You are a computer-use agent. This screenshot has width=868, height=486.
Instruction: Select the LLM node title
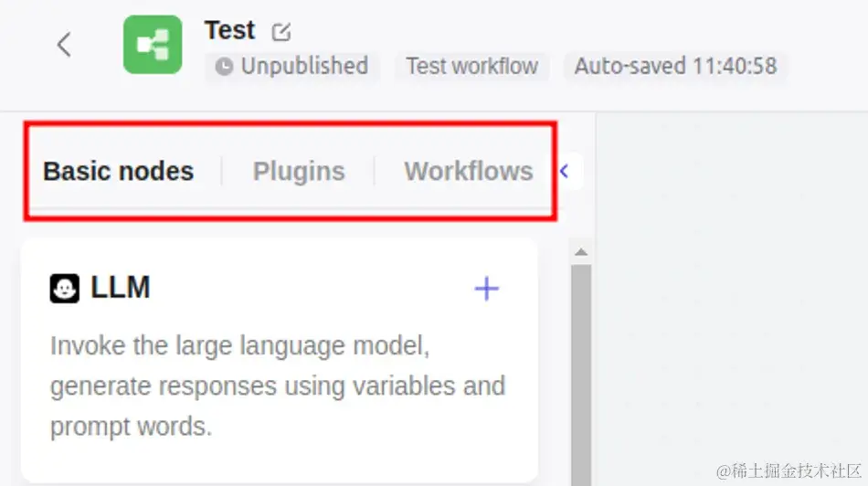[120, 288]
